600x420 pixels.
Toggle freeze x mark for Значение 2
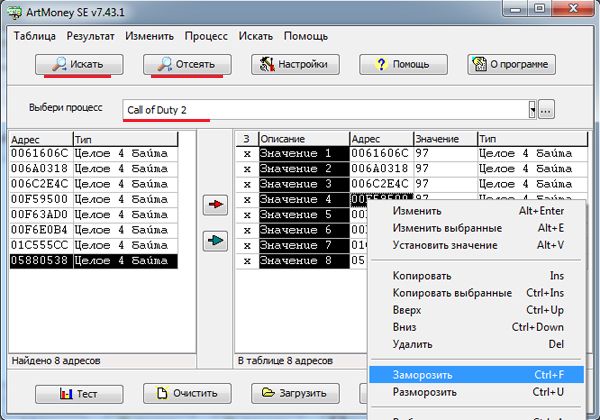[x=247, y=169]
